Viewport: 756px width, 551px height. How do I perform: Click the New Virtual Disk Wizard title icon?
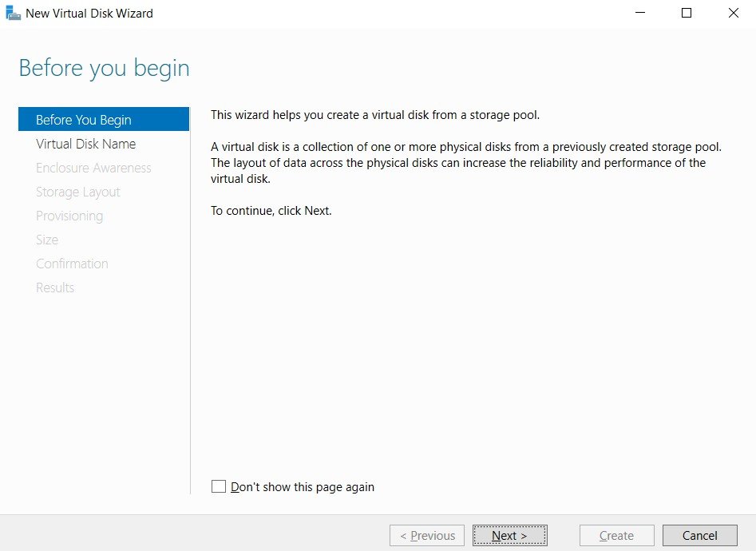coord(13,13)
